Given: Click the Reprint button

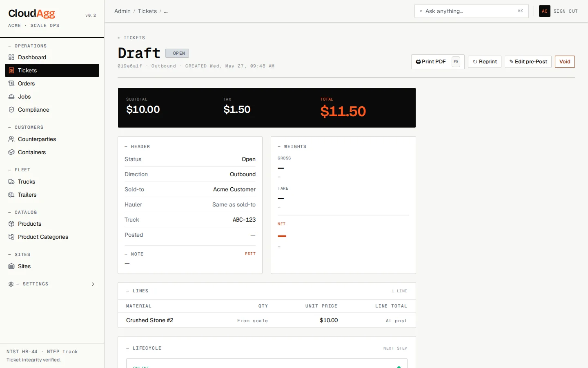Looking at the screenshot, I should (485, 62).
